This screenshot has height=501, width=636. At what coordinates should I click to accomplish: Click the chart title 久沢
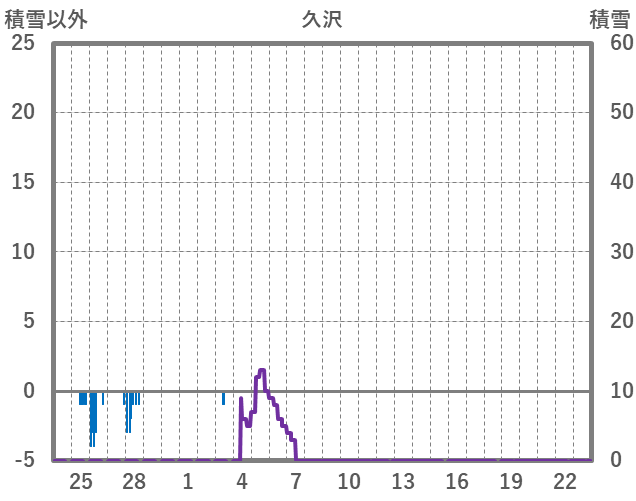click(x=321, y=19)
